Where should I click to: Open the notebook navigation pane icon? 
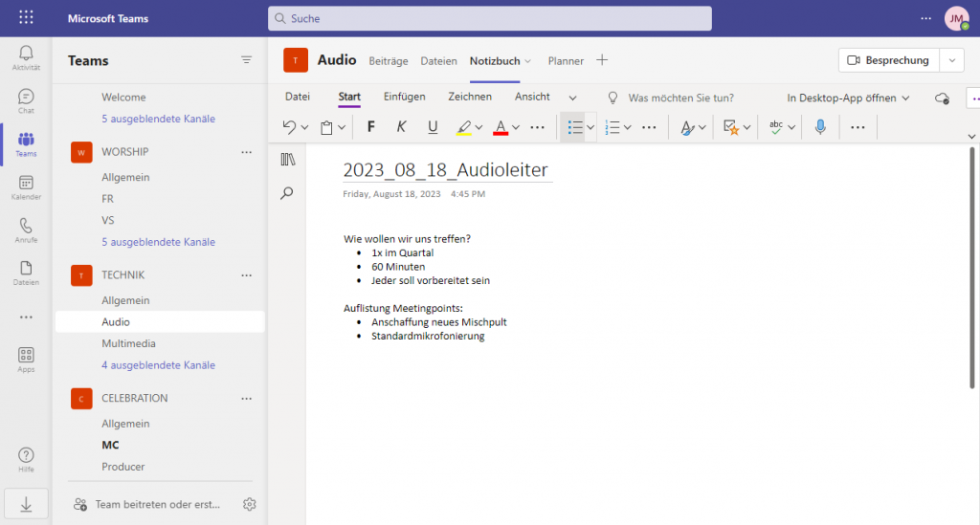[287, 160]
